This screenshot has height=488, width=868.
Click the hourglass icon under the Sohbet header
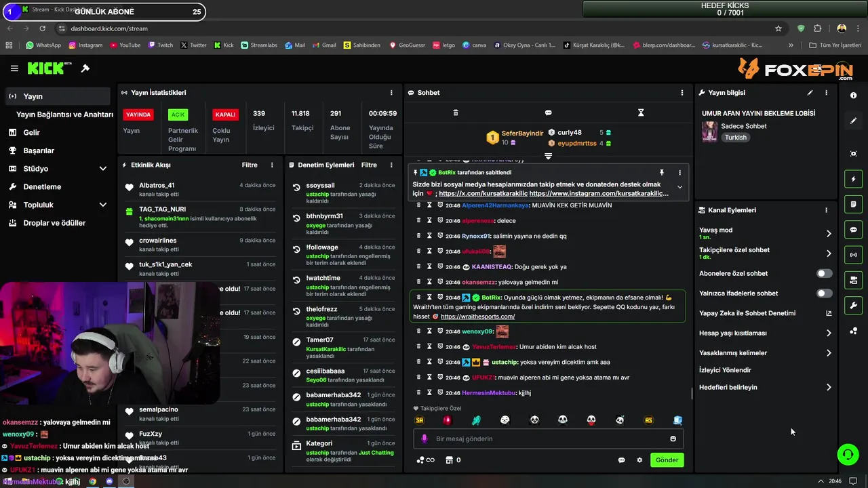(641, 113)
